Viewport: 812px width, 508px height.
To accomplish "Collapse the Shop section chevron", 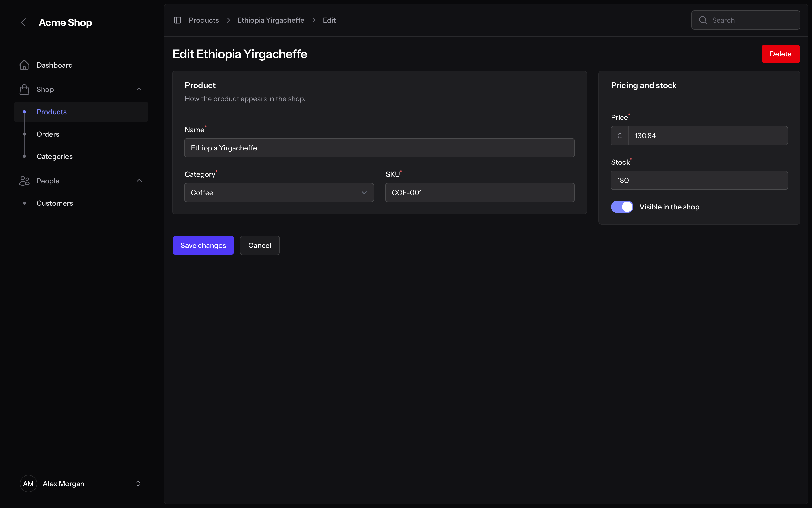I will click(x=139, y=89).
